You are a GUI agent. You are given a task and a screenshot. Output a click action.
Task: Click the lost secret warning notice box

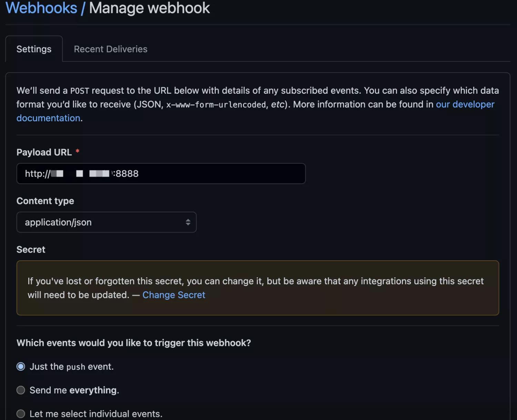coord(310,303)
